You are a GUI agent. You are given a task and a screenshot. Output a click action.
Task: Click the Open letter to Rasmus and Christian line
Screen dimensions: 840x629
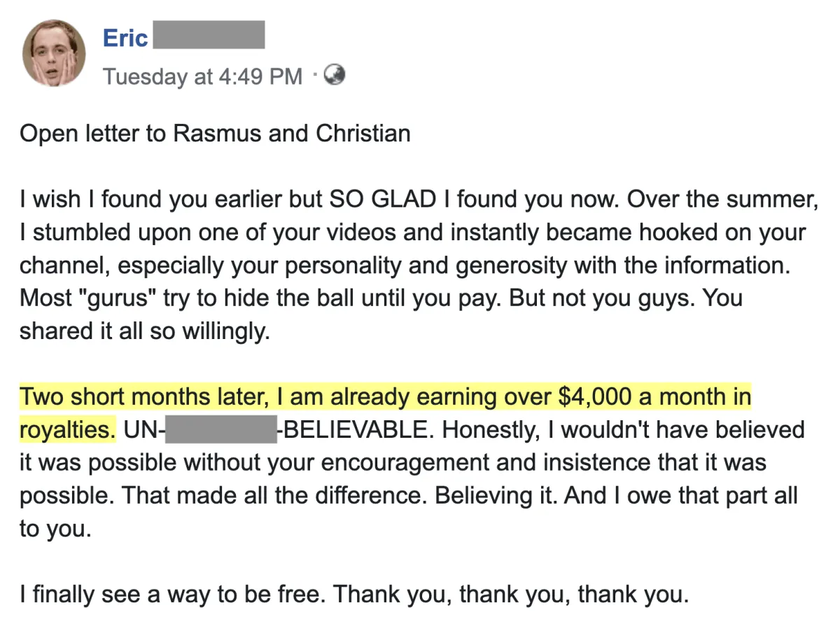click(x=215, y=133)
